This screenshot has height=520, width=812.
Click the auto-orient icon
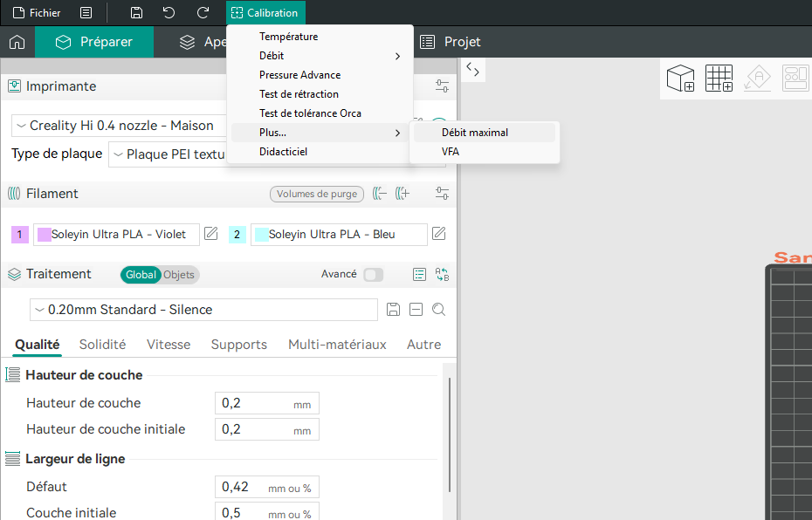758,79
